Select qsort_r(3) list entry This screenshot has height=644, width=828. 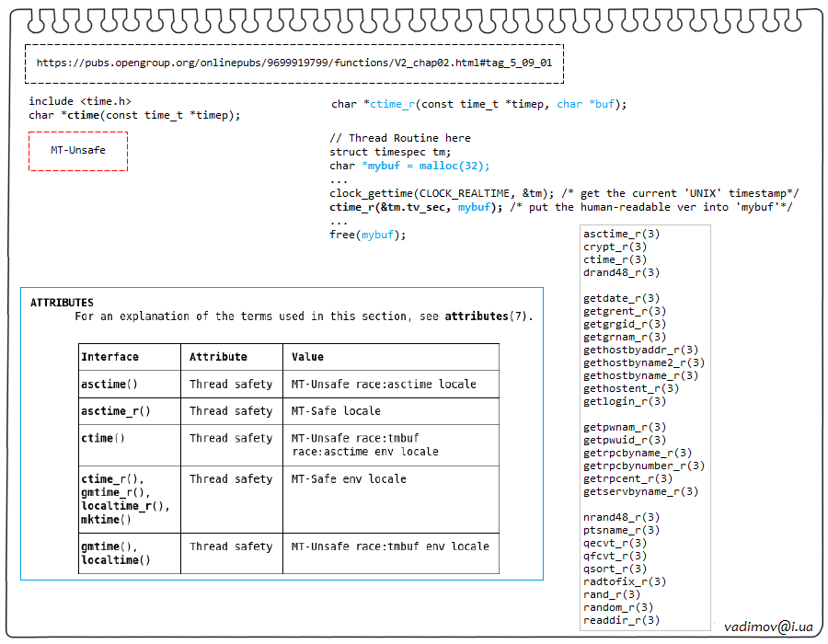coord(615,569)
